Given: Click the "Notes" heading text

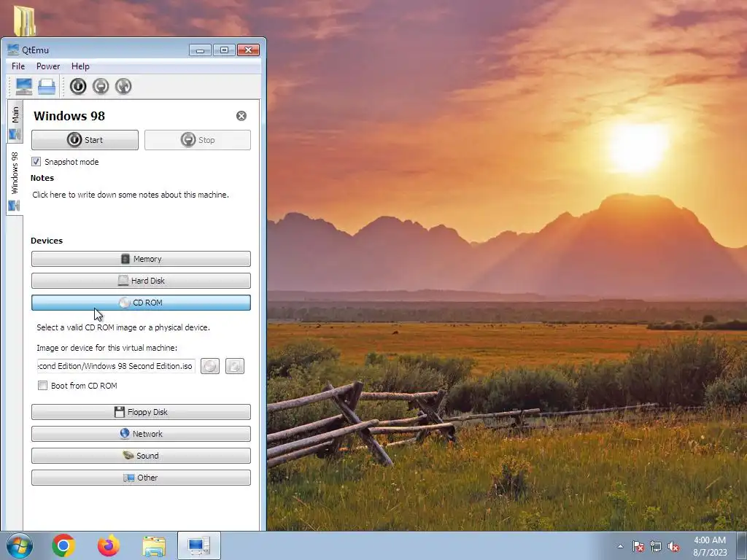Looking at the screenshot, I should coord(42,178).
